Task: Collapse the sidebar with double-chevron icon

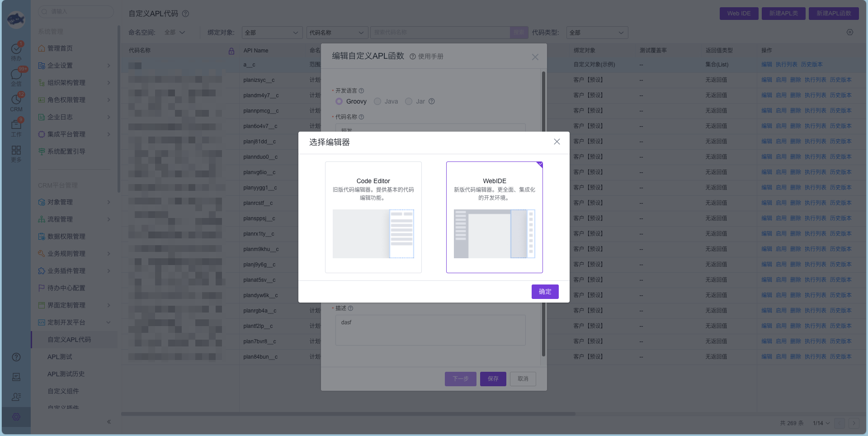Action: (109, 422)
